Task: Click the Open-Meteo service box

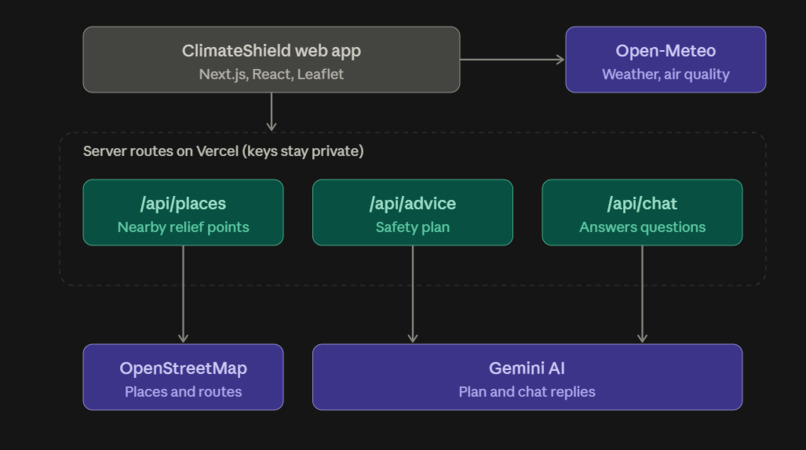Action: click(666, 60)
